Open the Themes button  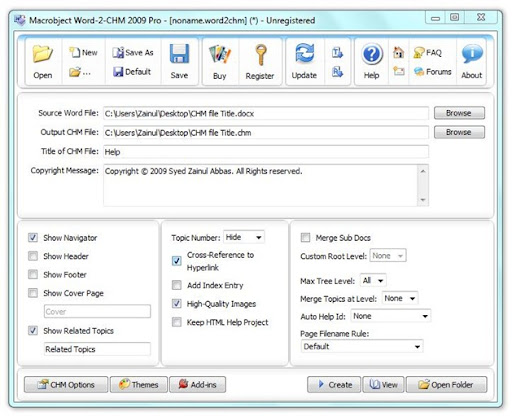(x=139, y=385)
